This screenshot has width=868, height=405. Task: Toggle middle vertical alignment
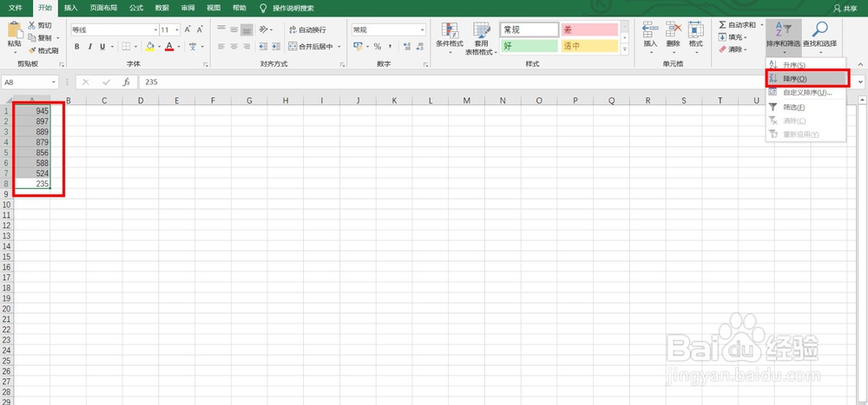pos(233,29)
